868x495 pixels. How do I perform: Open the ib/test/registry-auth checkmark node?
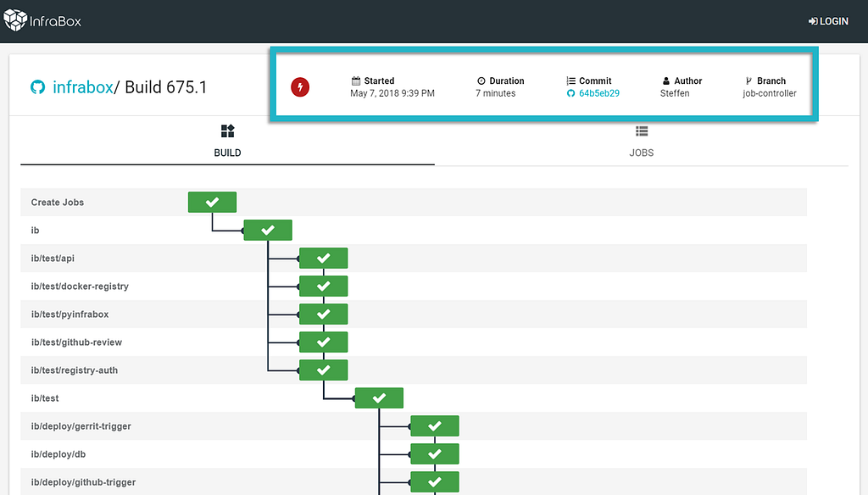point(323,370)
